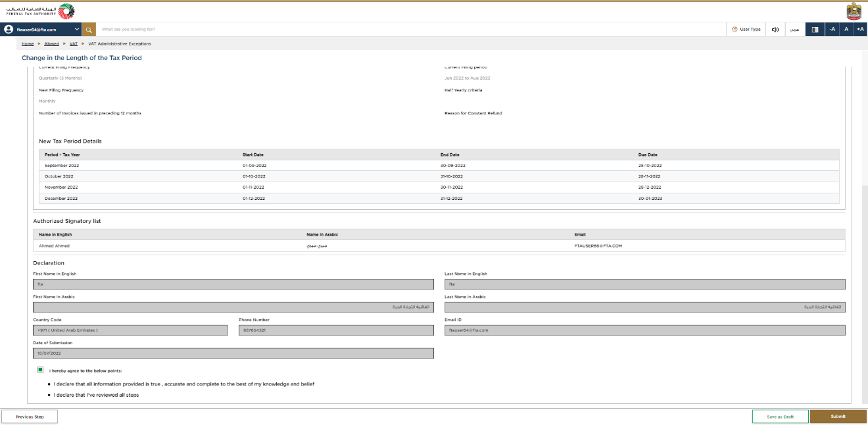
Task: Switch language to Arabic (عربي)
Action: (794, 30)
